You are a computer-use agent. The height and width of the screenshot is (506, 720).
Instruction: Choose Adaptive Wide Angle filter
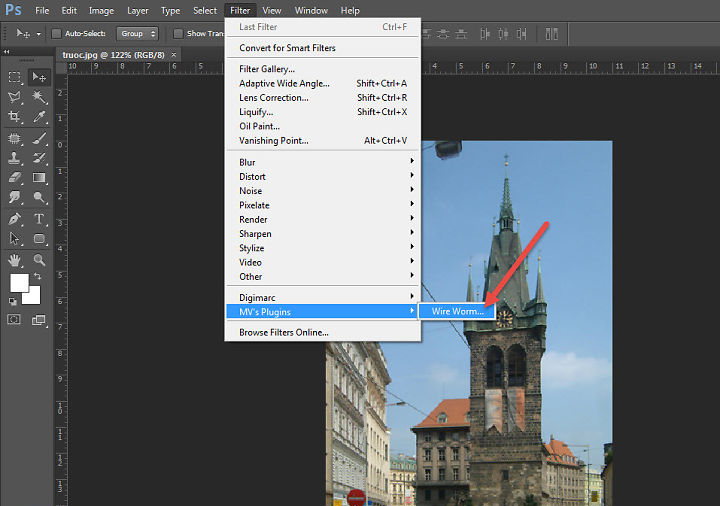pyautogui.click(x=322, y=83)
